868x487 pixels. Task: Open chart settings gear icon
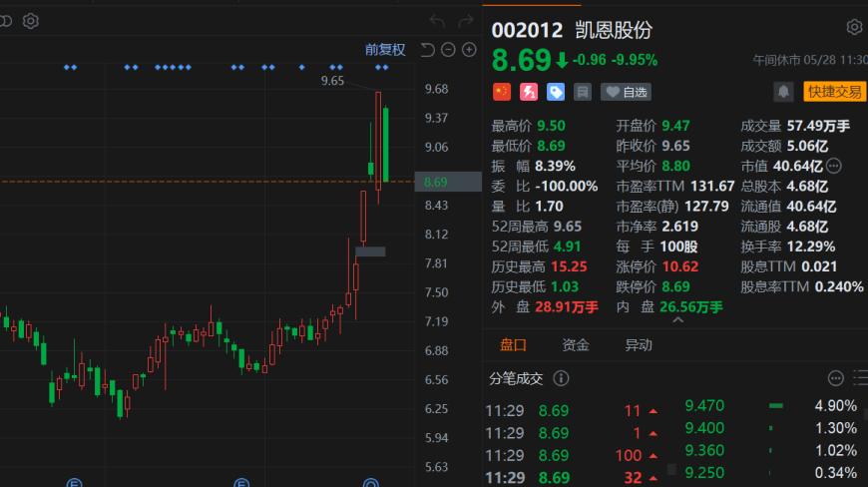coord(31,21)
